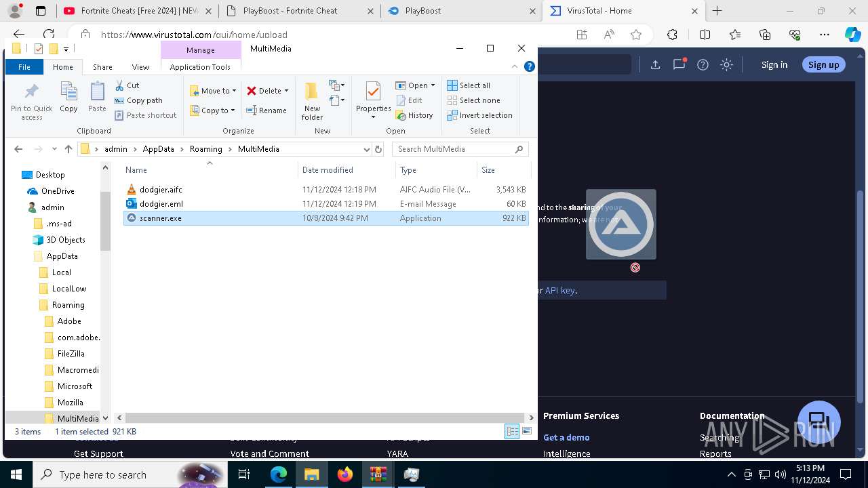Switch to the View ribbon tab
868x488 pixels.
(x=140, y=67)
